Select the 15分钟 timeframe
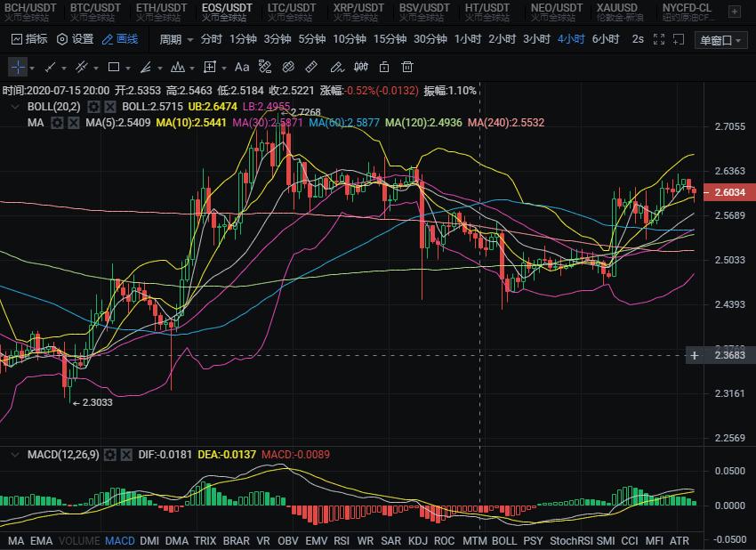Screen dimensions: 756x550 point(390,39)
